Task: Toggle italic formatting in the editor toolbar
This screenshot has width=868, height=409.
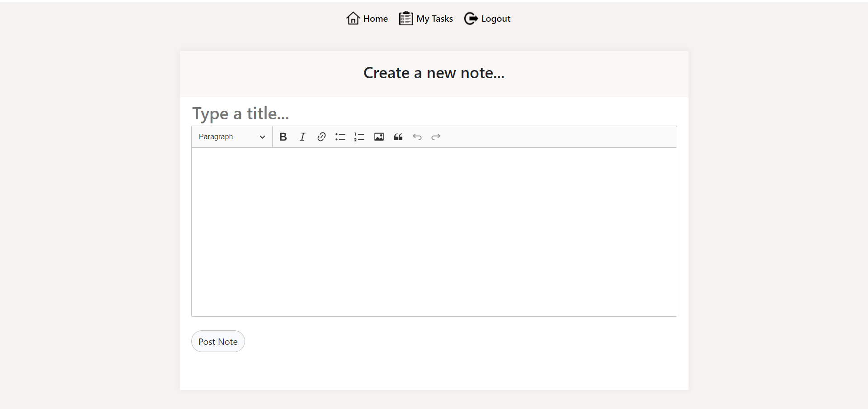Action: [x=302, y=137]
